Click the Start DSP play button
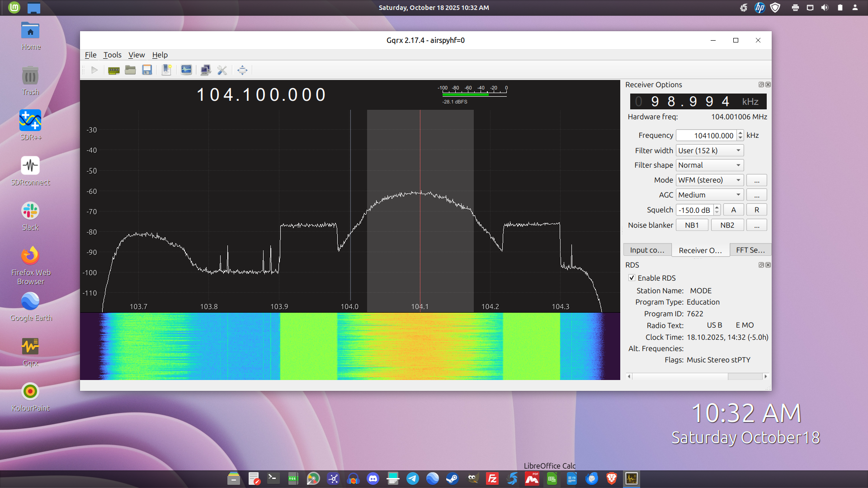Screen dimensions: 868x488 pyautogui.click(x=94, y=70)
